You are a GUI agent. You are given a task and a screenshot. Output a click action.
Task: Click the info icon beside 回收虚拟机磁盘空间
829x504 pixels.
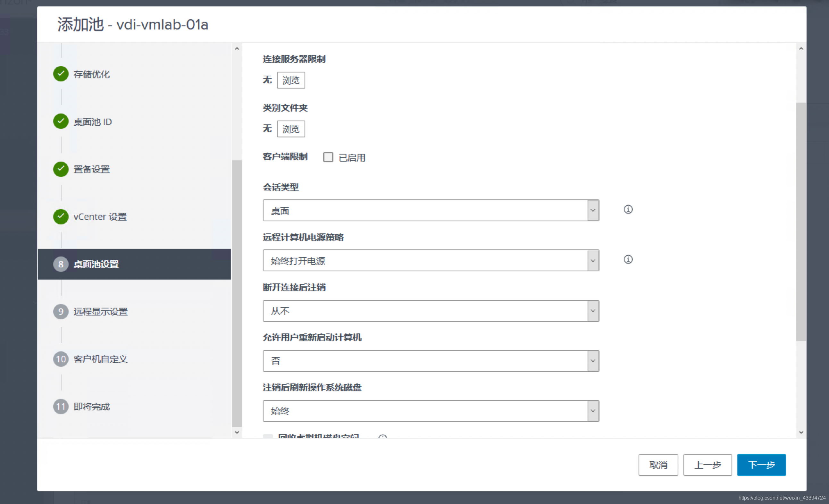click(x=383, y=436)
